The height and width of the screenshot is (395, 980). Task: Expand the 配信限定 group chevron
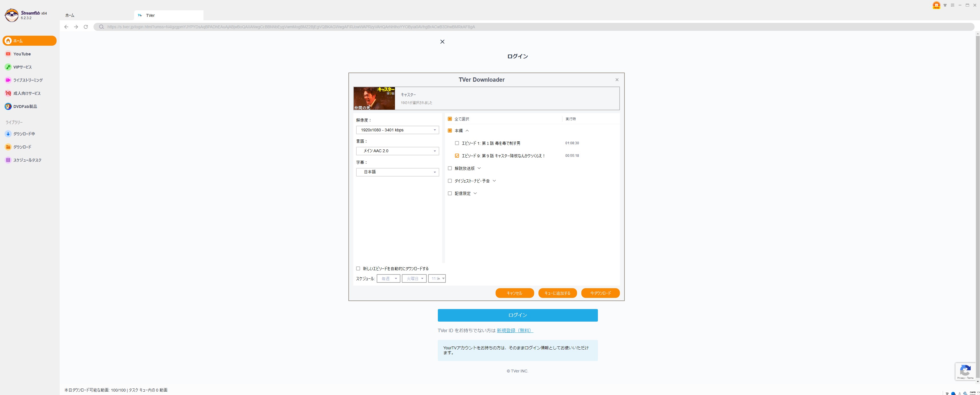[475, 194]
